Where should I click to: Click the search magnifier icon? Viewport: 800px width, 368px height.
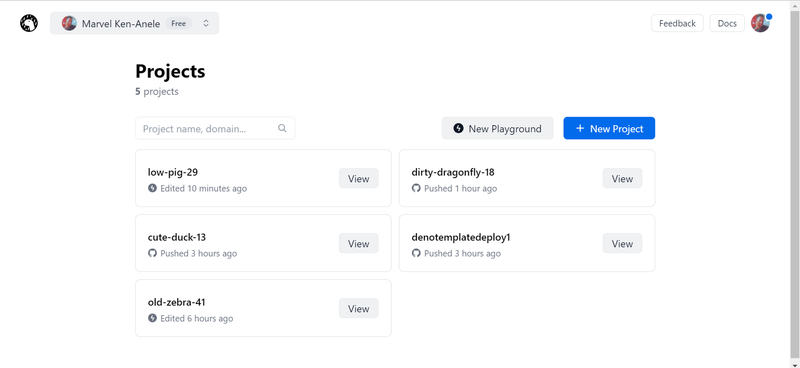coord(282,128)
